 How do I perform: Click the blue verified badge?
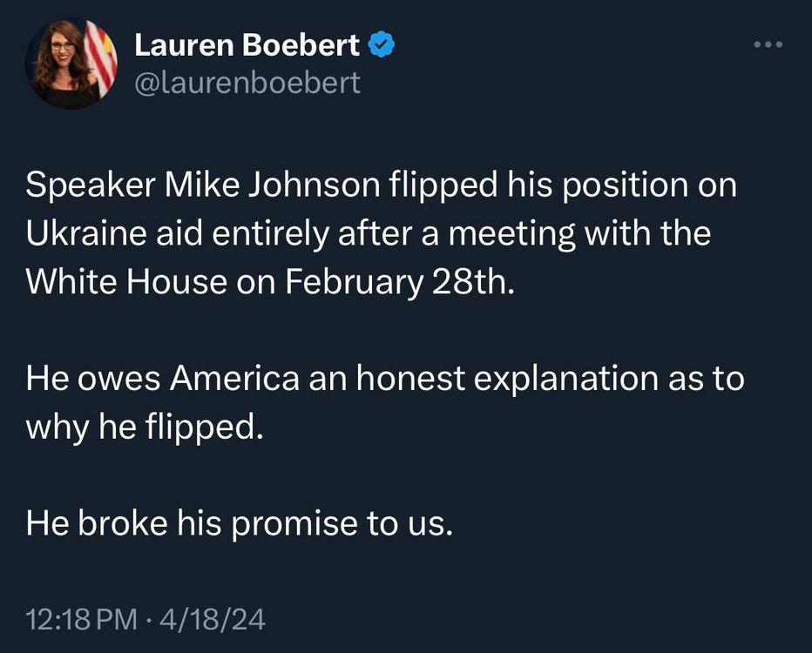coord(381,46)
